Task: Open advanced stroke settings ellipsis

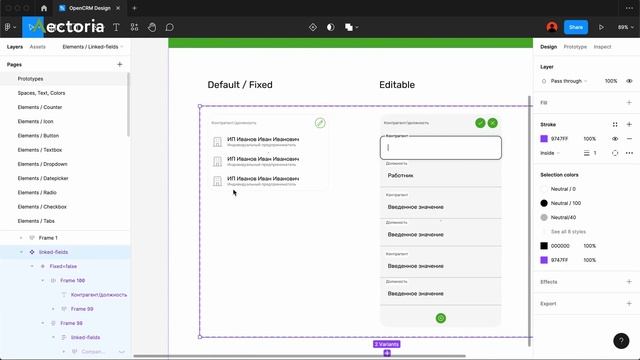Action: (629, 153)
